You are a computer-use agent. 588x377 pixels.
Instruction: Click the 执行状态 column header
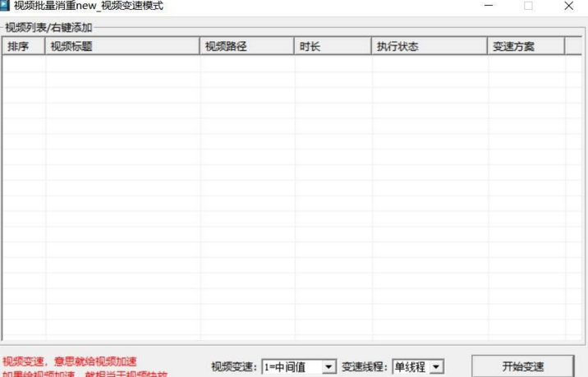tap(429, 46)
